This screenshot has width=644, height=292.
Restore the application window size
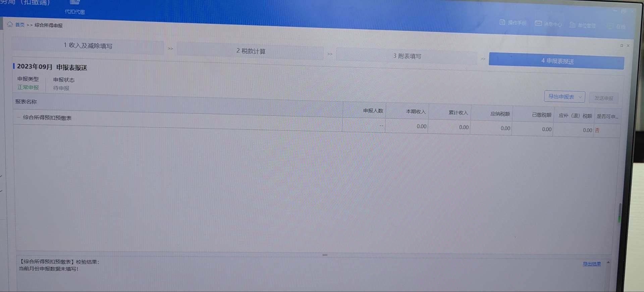coord(623,11)
